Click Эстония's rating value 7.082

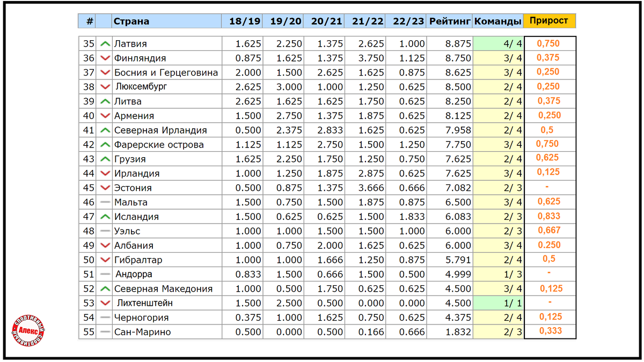(x=459, y=188)
